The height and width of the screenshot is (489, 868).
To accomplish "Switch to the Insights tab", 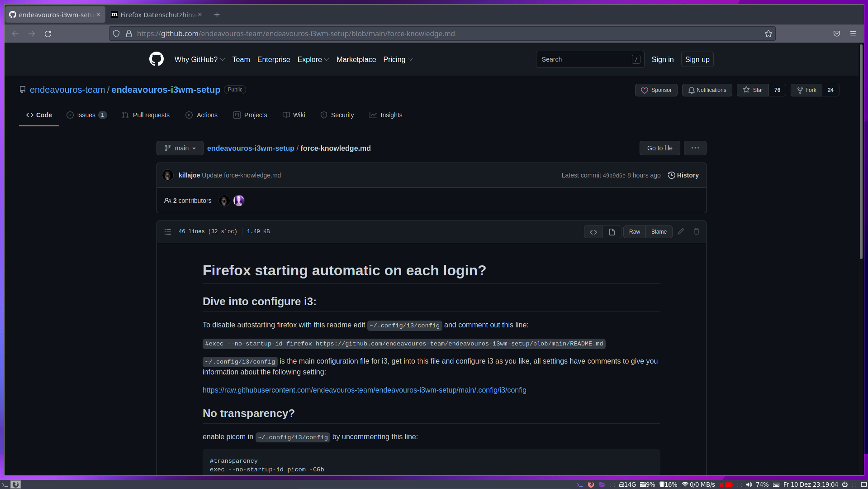I will click(386, 115).
